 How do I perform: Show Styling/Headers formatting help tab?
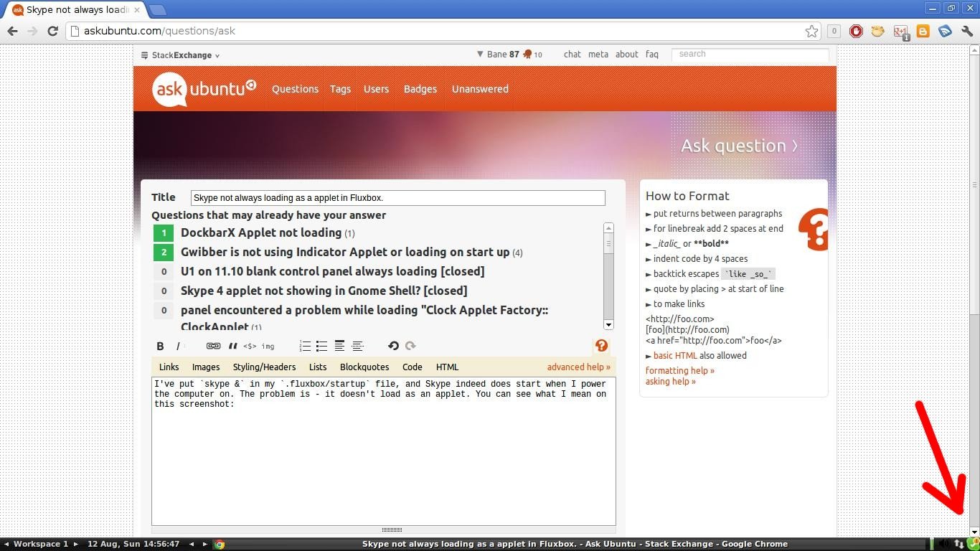[x=264, y=367]
